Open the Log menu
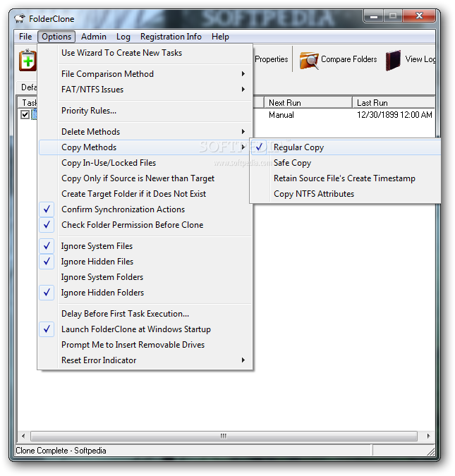The image size is (455, 476). [x=123, y=37]
